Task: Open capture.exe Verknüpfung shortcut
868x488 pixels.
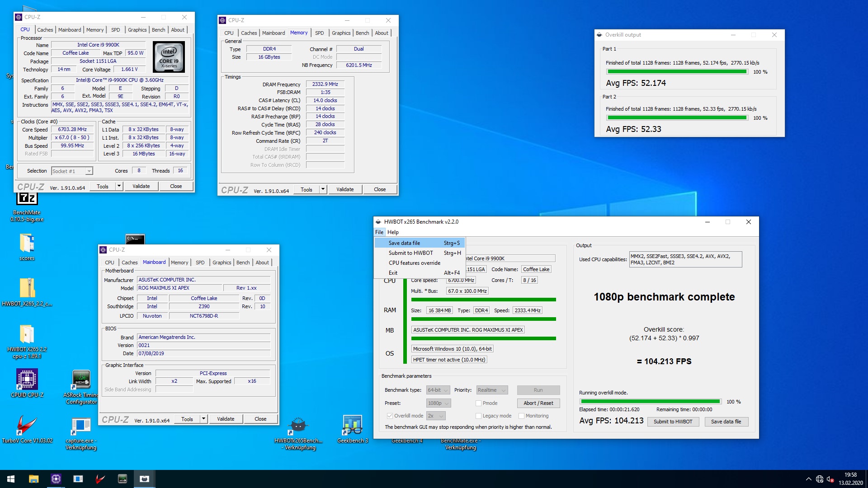Action: click(x=81, y=433)
